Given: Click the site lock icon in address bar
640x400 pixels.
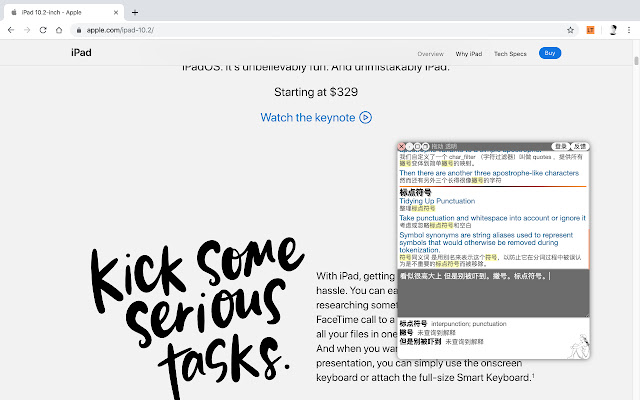Looking at the screenshot, I should pos(79,30).
